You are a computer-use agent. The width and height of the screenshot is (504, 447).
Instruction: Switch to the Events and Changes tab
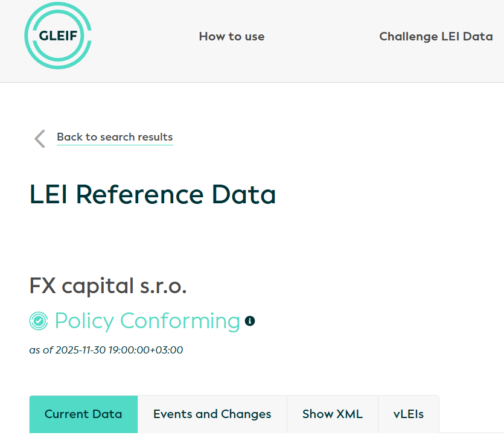coord(212,414)
